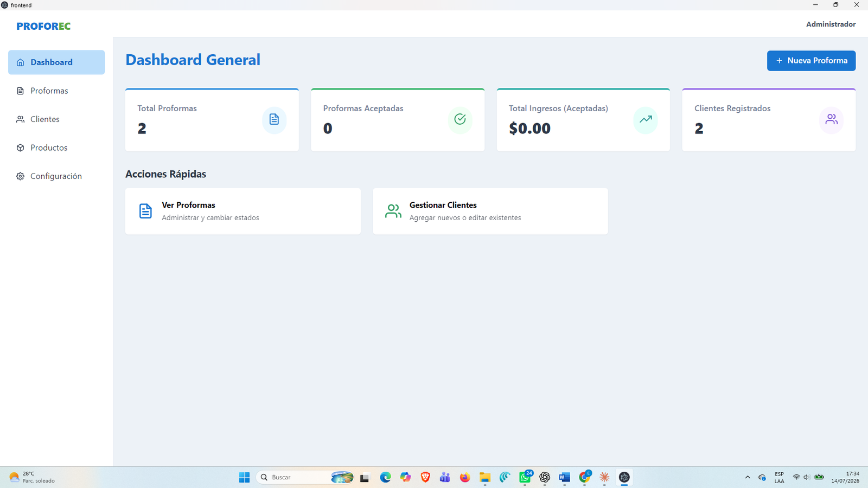Open the Windows Start menu

[x=244, y=477]
